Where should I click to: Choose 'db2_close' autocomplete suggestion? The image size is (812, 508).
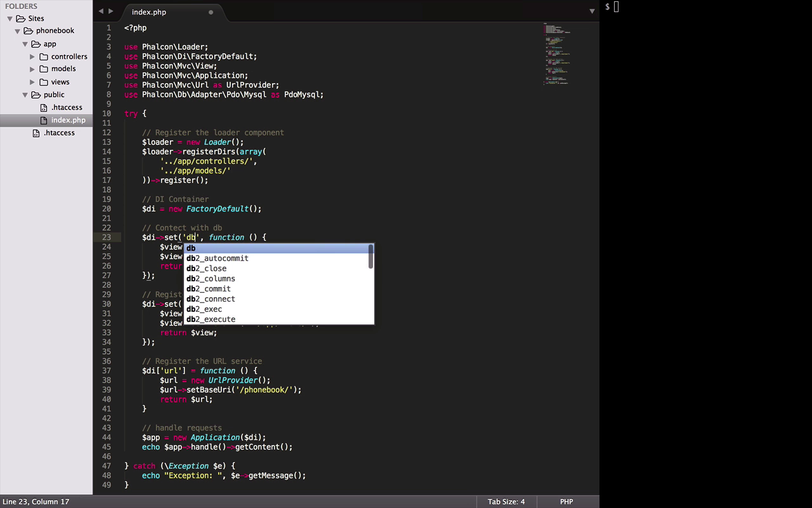(x=277, y=269)
